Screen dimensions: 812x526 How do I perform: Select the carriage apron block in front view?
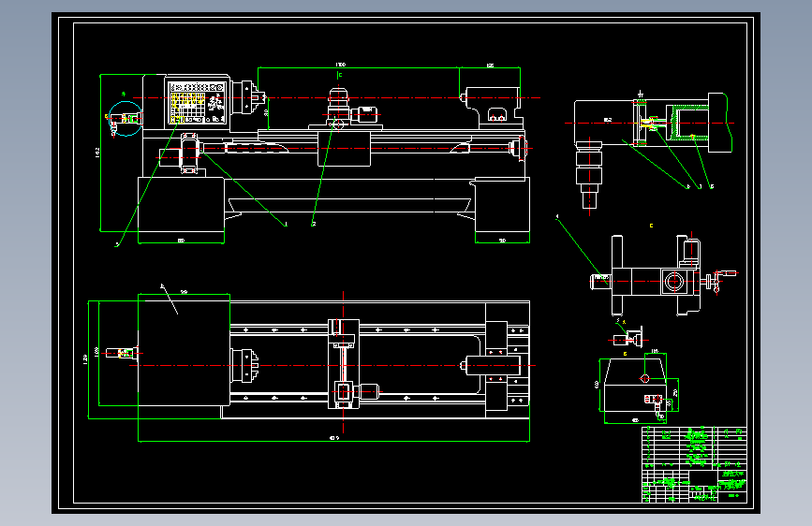point(344,149)
